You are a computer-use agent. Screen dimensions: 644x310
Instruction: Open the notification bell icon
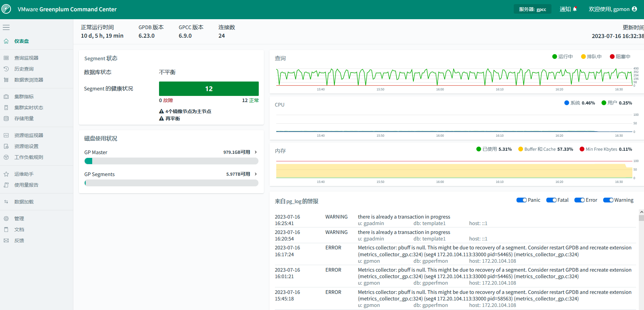pyautogui.click(x=575, y=9)
